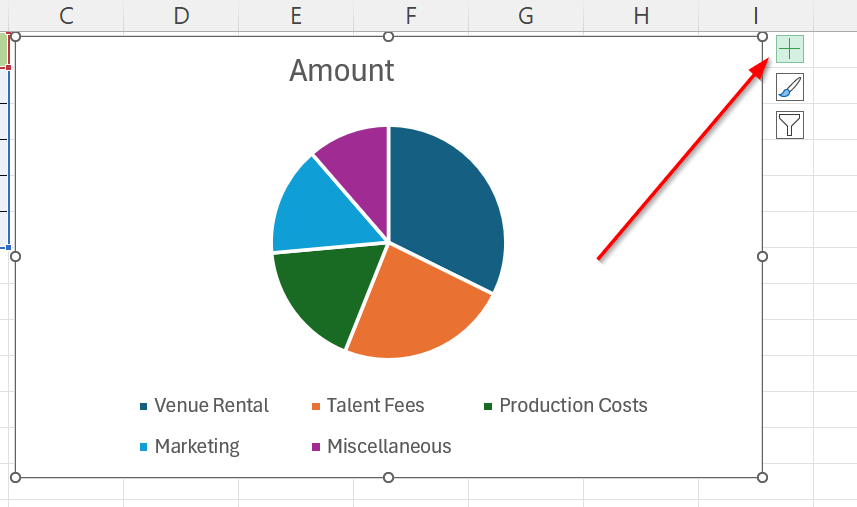Screen dimensions: 857x507
Task: Select column F header
Action: point(411,15)
